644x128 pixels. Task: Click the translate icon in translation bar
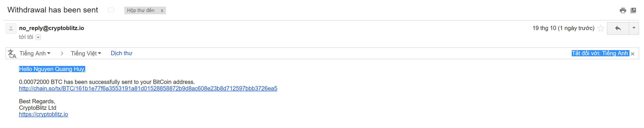(x=12, y=54)
